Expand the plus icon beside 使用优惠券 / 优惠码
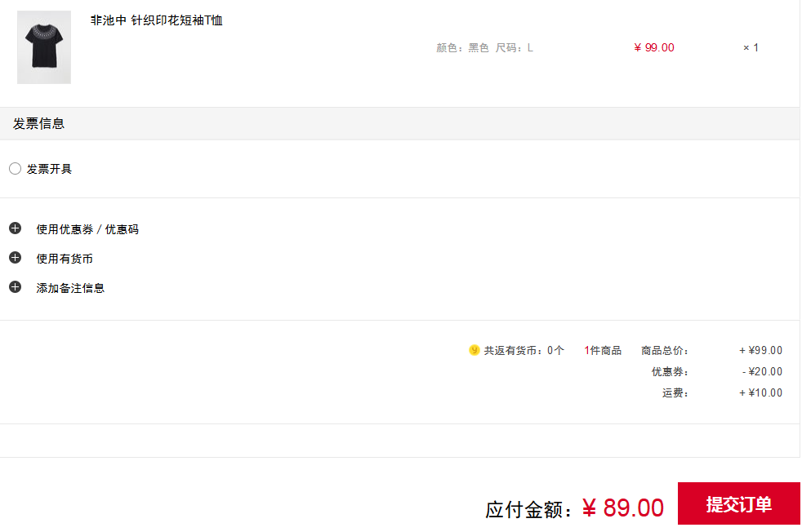Image resolution: width=802 pixels, height=532 pixels. click(x=16, y=228)
